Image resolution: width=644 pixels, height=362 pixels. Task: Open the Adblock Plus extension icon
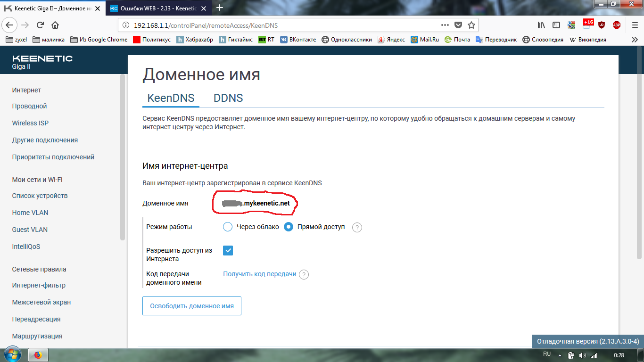tap(617, 25)
